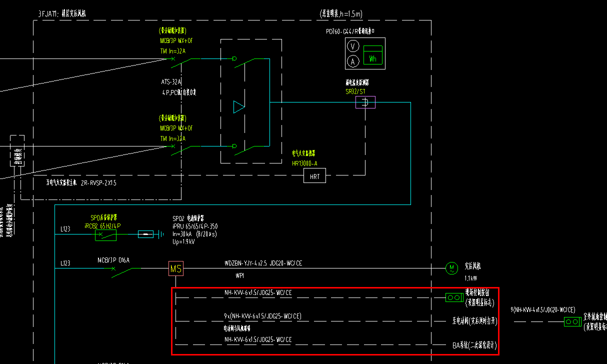Click the button box beside 现场控制按钮
This screenshot has width=607, height=364.
coord(454,297)
